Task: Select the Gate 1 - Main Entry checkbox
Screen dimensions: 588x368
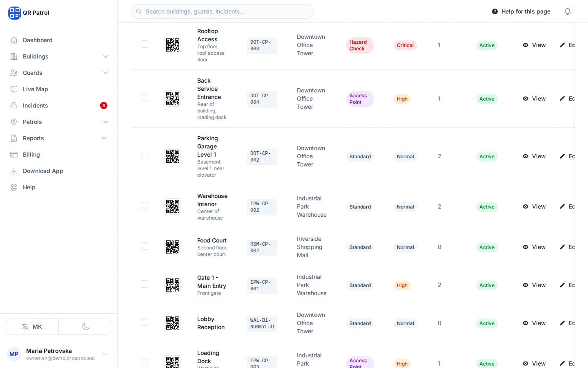Action: 145,284
